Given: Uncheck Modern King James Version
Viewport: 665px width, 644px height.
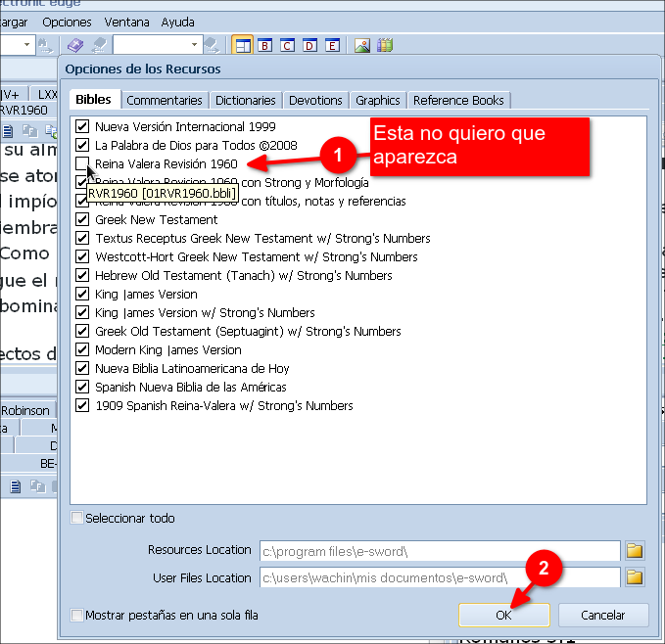Looking at the screenshot, I should [82, 350].
